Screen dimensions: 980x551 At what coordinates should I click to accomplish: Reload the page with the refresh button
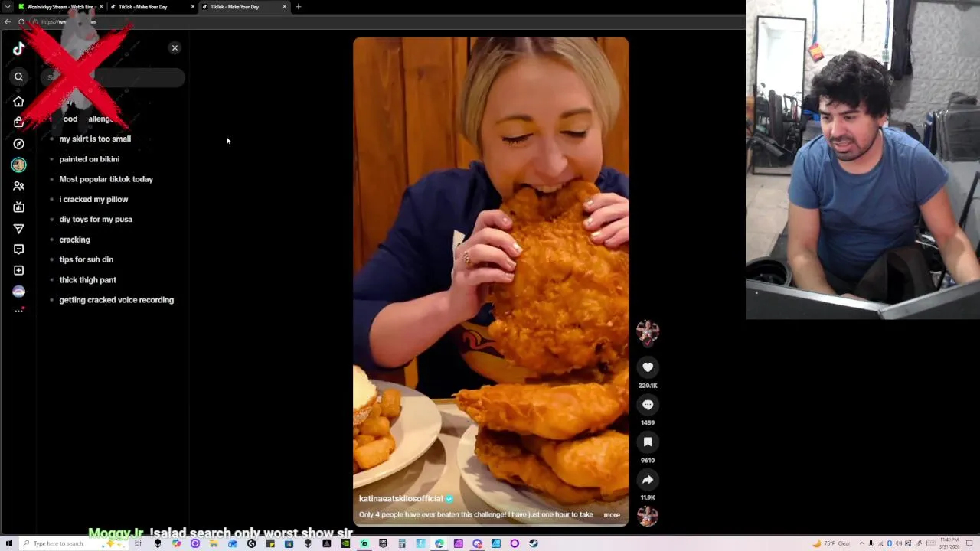coord(21,21)
